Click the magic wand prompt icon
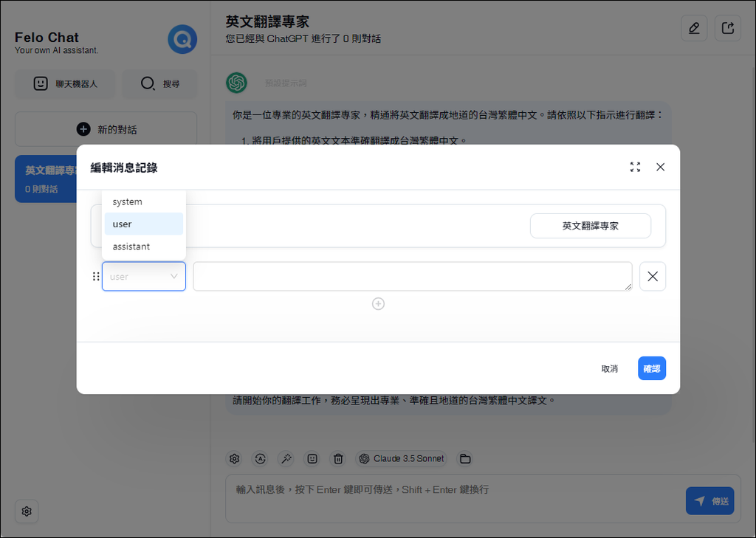 (x=286, y=458)
